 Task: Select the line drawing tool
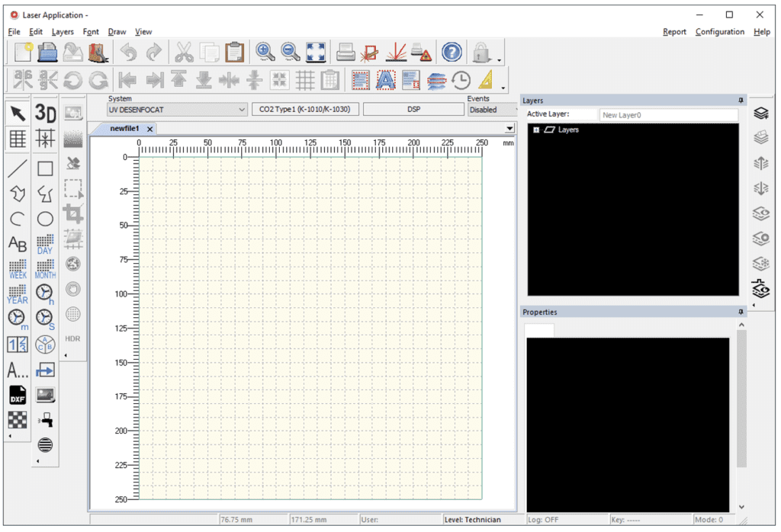tap(18, 168)
